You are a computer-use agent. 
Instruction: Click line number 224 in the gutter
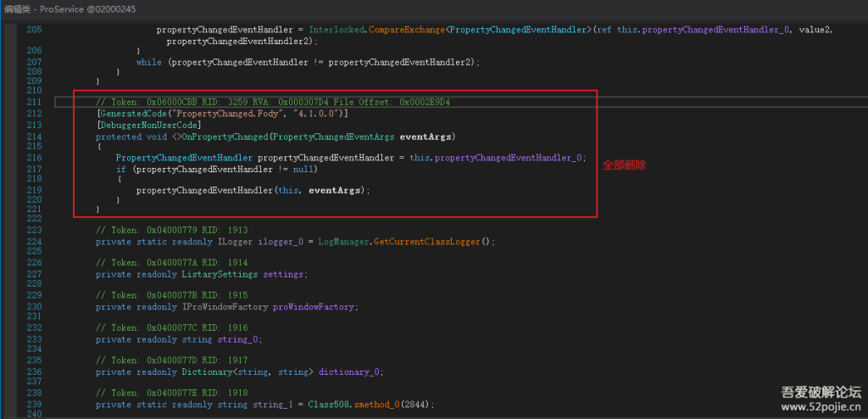34,242
